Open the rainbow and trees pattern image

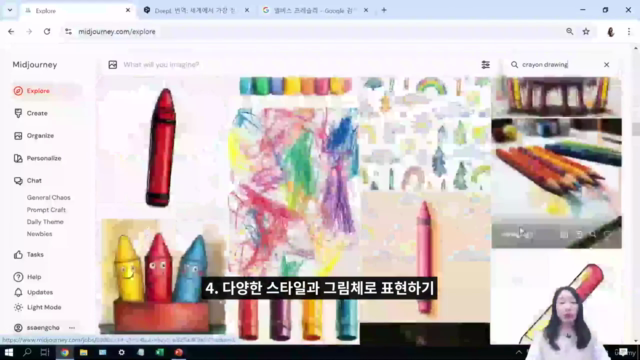coord(425,134)
